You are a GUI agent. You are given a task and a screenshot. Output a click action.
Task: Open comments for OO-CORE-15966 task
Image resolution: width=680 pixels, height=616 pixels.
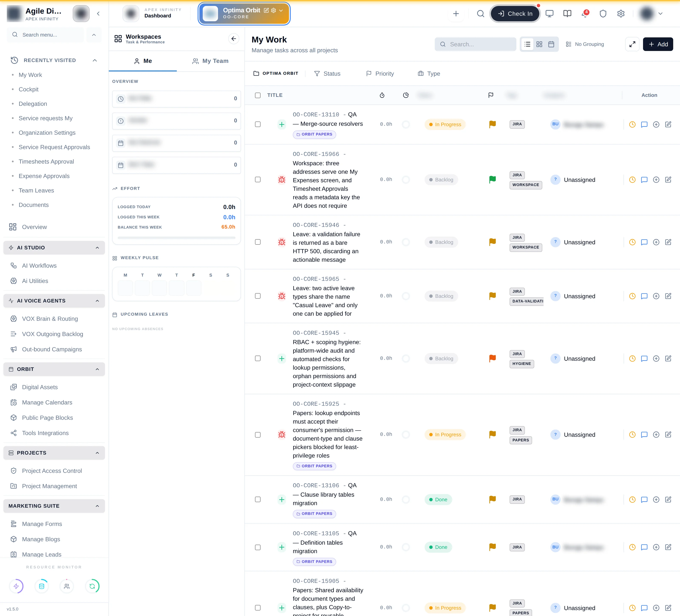tap(644, 180)
